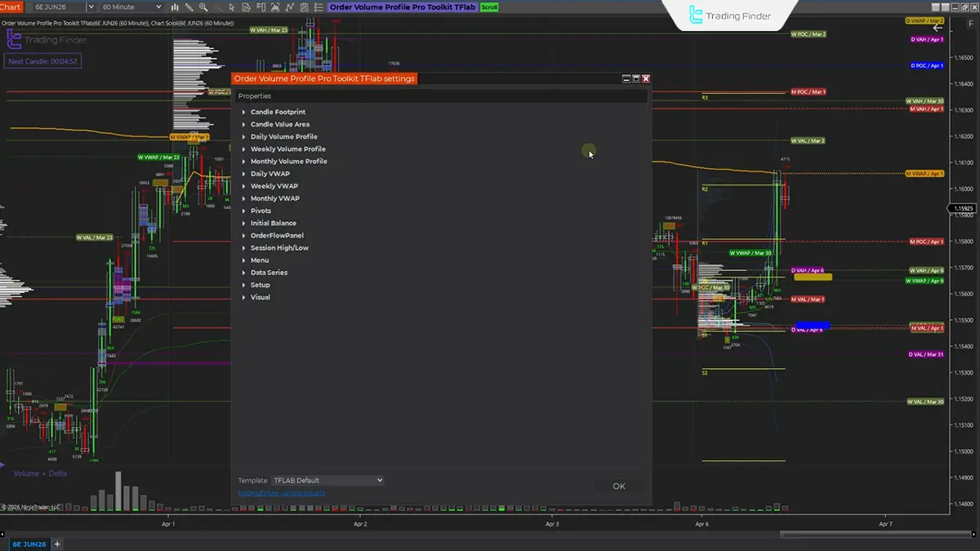
Task: Open the tradingfinder.com/products link
Action: tap(282, 492)
